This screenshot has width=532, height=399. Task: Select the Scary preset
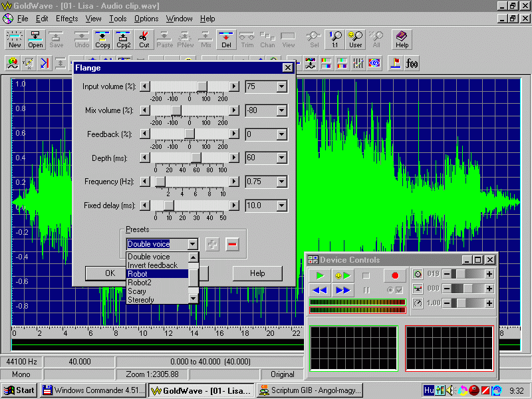[x=157, y=291]
